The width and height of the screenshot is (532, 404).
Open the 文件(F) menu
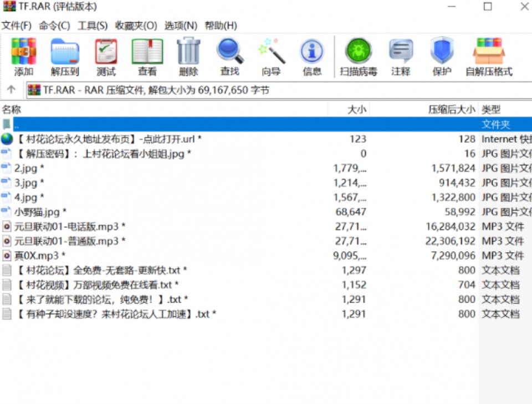pos(16,25)
